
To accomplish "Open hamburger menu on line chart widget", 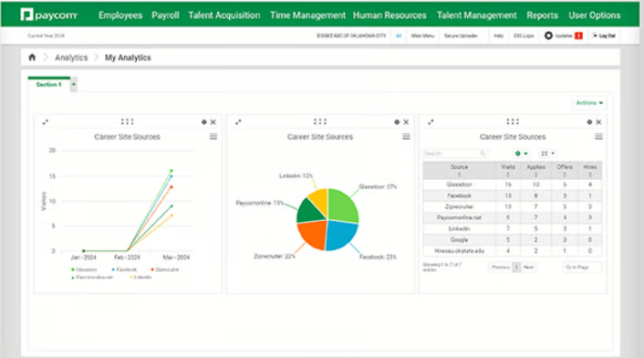I will pos(213,136).
